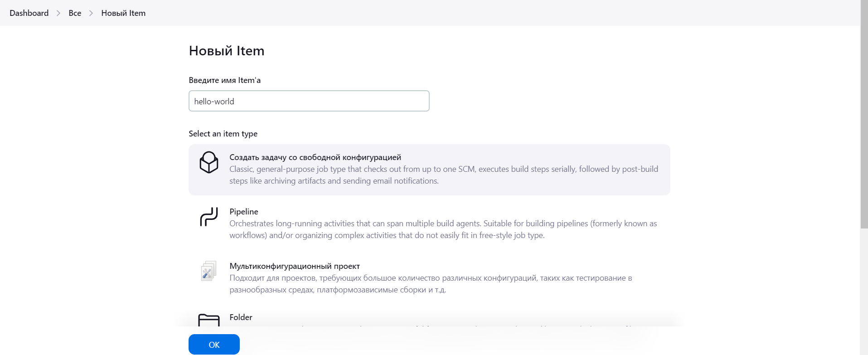Expand chevron after Все breadcrumb

(91, 13)
